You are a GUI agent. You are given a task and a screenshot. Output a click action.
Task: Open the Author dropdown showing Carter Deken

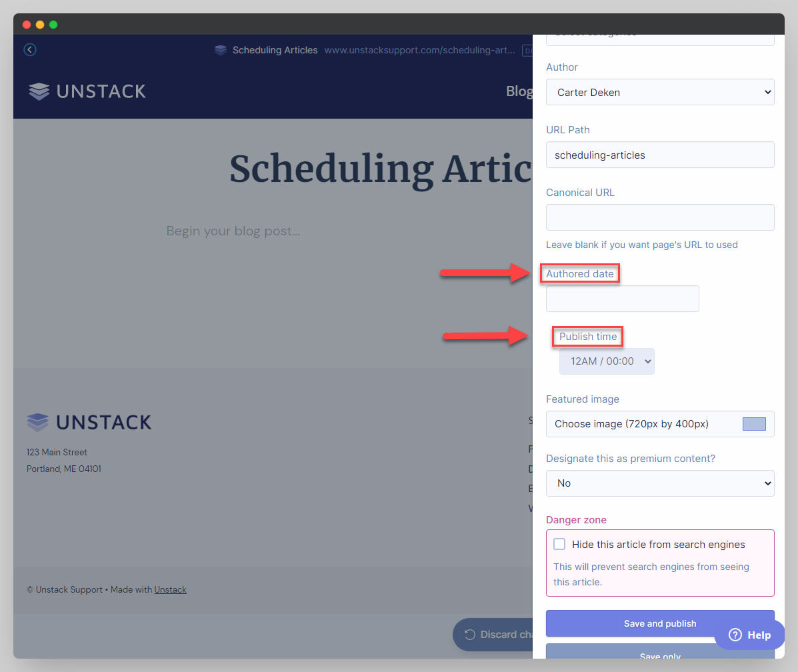[x=659, y=92]
